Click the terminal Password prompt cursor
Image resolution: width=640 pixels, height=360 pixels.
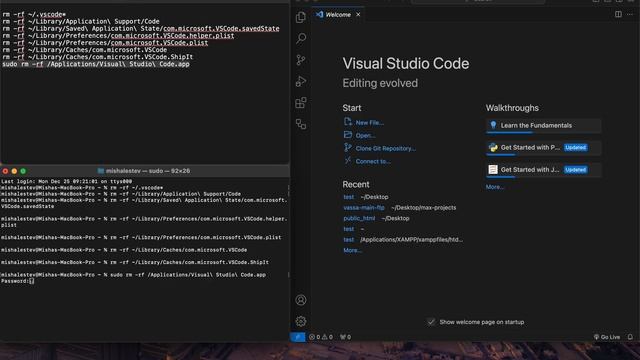tap(32, 281)
